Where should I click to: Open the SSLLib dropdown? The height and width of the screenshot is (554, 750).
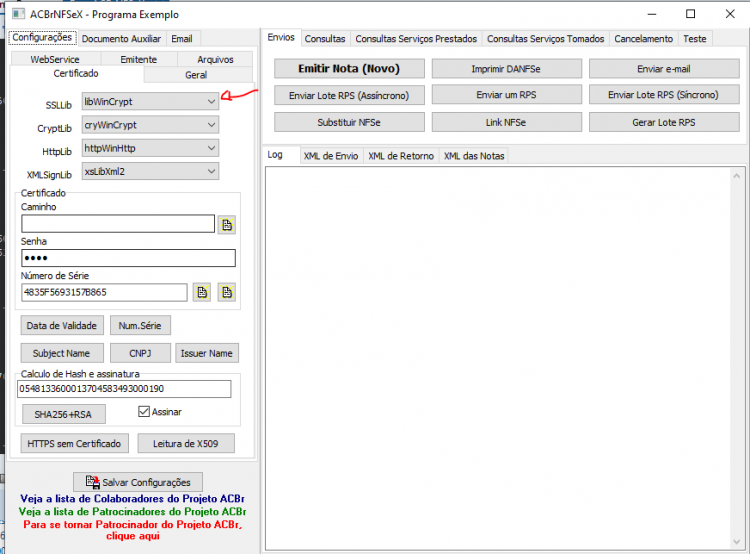(x=150, y=101)
